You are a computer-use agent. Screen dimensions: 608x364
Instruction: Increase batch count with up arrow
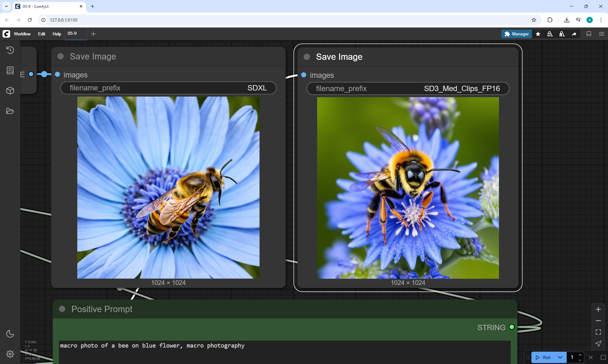point(580,355)
